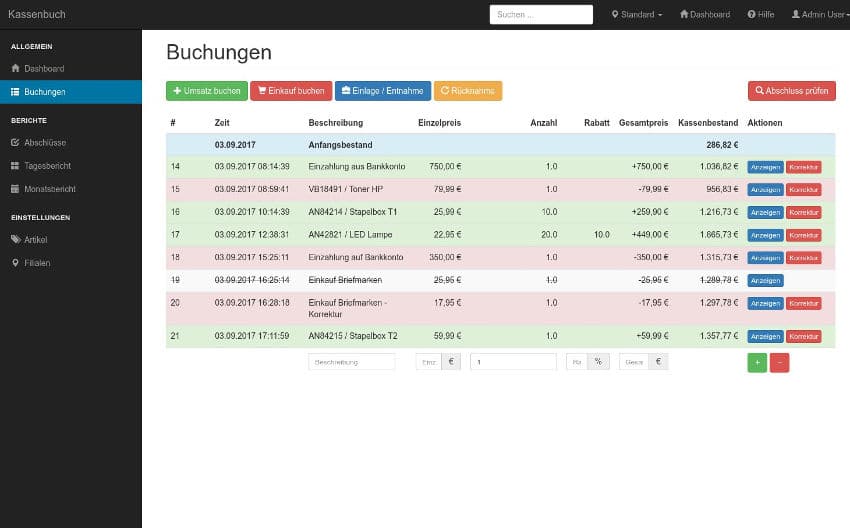The height and width of the screenshot is (528, 850).
Task: Go to Dashboard via the top bar home icon
Action: click(705, 15)
